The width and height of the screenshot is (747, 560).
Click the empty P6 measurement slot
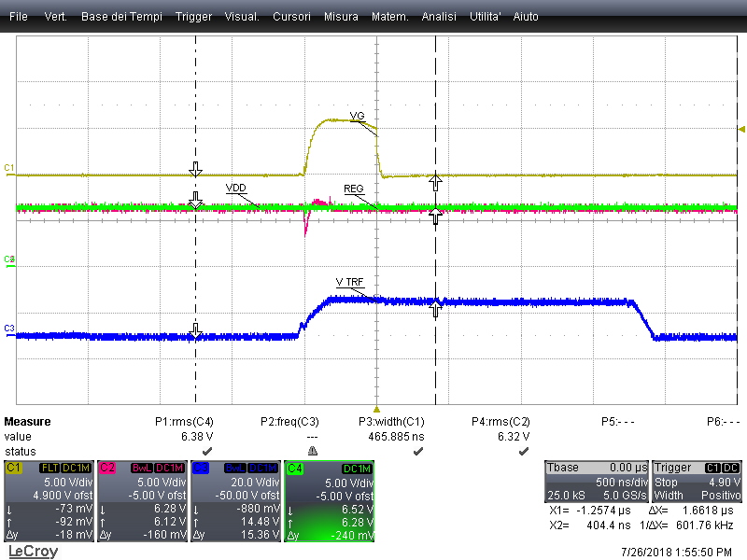(723, 422)
